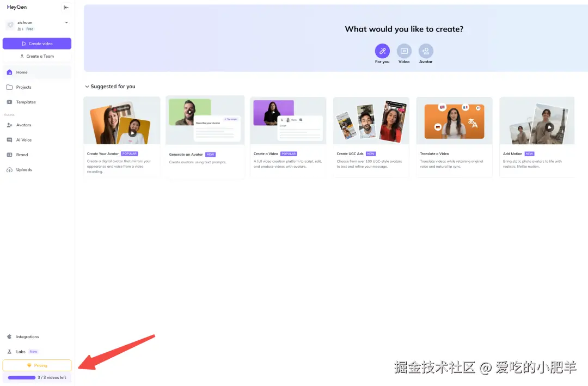
Task: Open the Labs section
Action: (x=20, y=351)
